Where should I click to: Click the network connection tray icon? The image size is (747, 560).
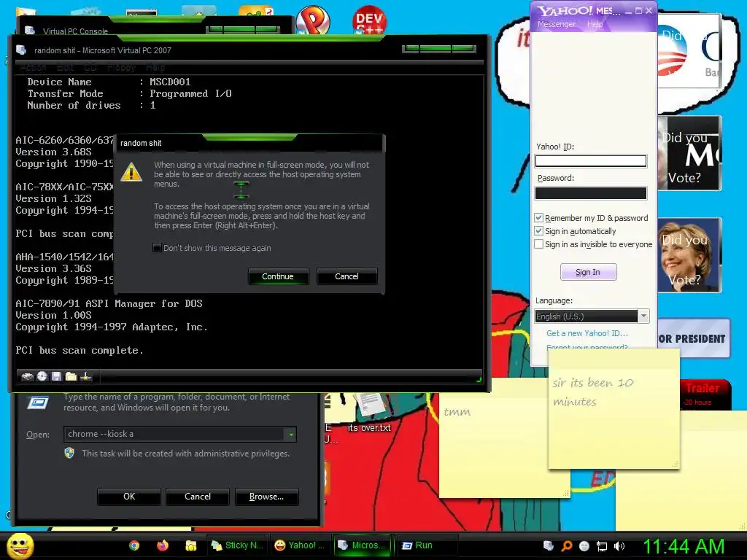[602, 546]
